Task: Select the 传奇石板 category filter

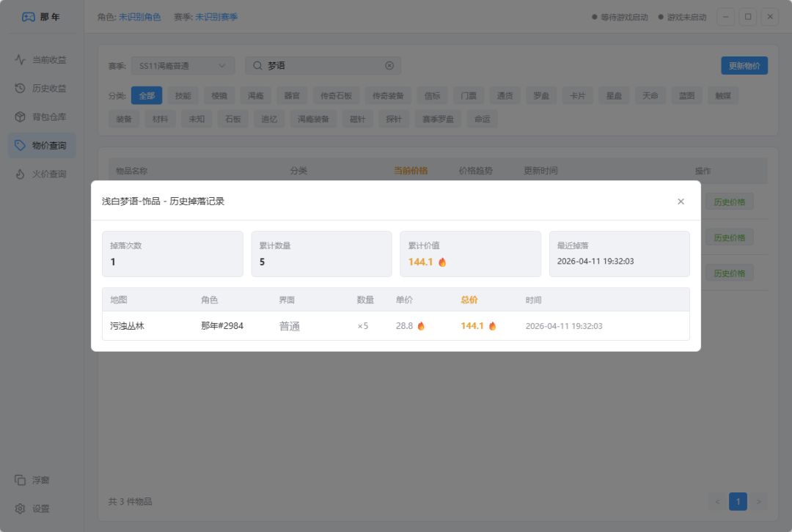Action: pos(336,95)
